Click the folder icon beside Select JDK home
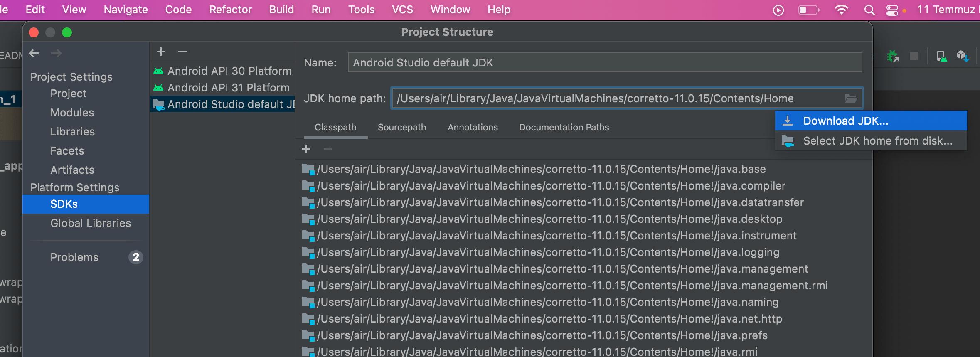The width and height of the screenshot is (980, 357). tap(788, 141)
